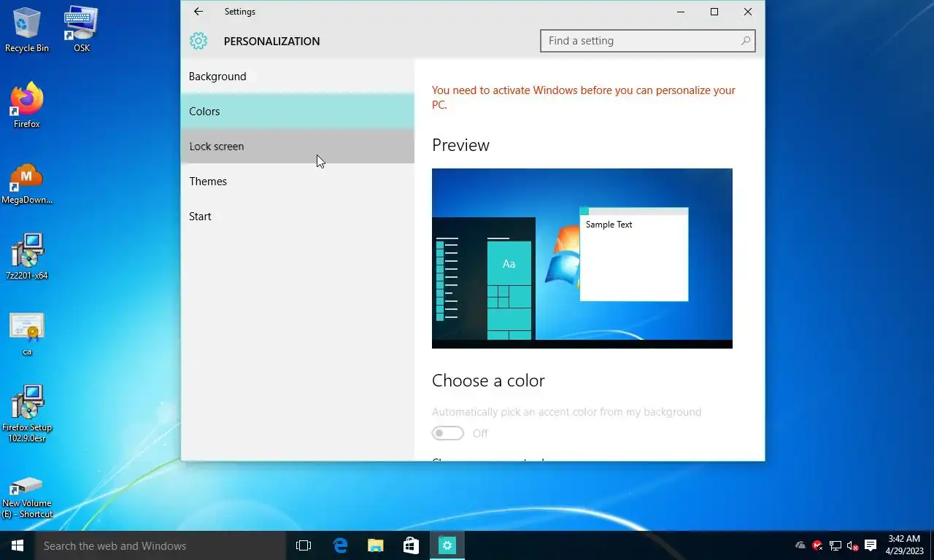Click the Settings app taskbar button

[447, 545]
